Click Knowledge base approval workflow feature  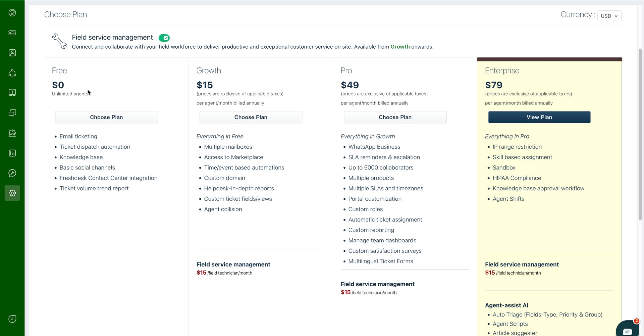538,188
